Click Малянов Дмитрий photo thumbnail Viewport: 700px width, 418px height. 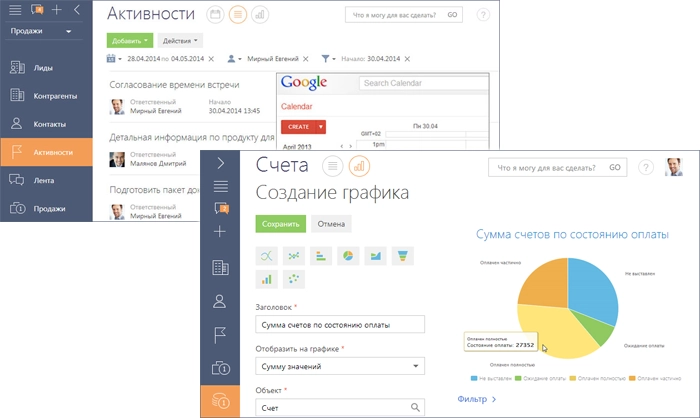pos(117,159)
